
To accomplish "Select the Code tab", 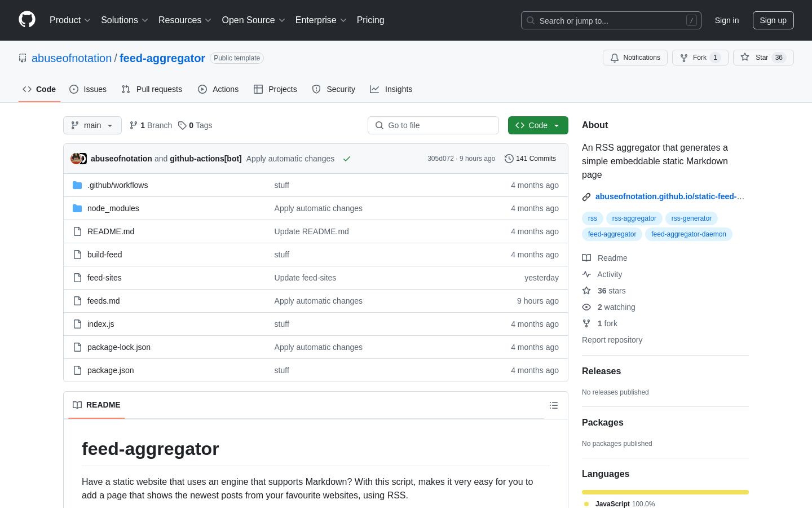I will (39, 89).
